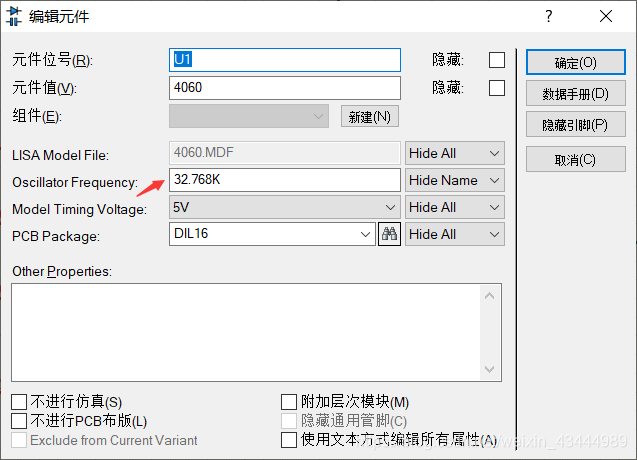Check 使用文本方式编辑所有属性(A)
637x460 pixels.
289,440
